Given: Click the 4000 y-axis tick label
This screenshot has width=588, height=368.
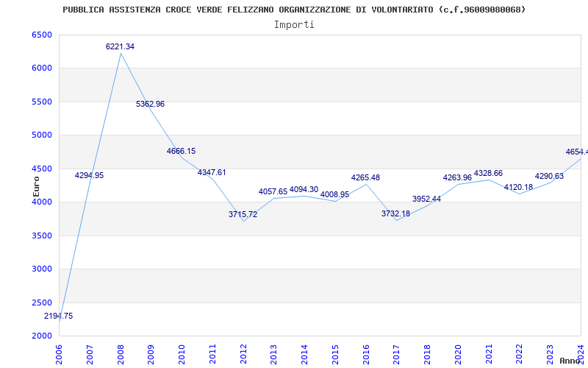Looking at the screenshot, I should [x=42, y=202].
